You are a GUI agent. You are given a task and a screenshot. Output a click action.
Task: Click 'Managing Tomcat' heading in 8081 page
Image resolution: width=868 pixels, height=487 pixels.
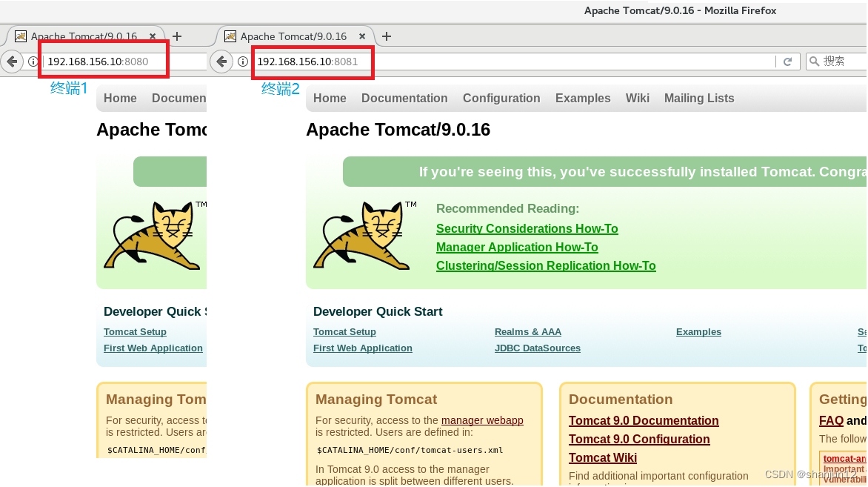376,400
